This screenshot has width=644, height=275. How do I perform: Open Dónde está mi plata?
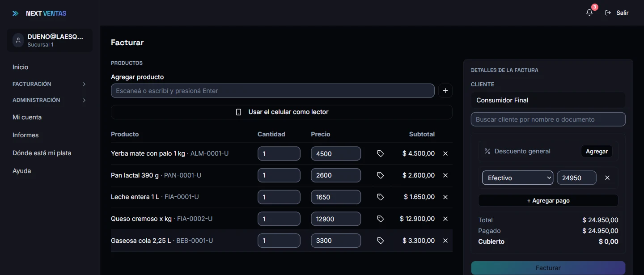pos(42,153)
